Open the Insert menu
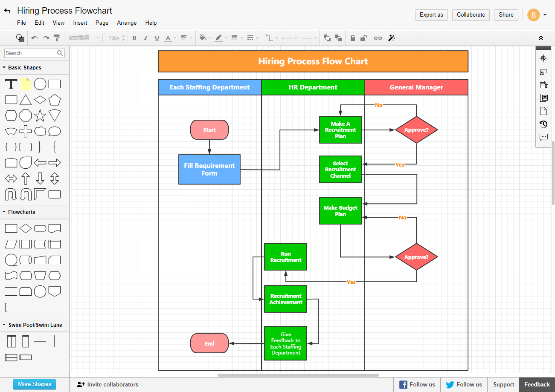This screenshot has width=555, height=392. [x=80, y=23]
